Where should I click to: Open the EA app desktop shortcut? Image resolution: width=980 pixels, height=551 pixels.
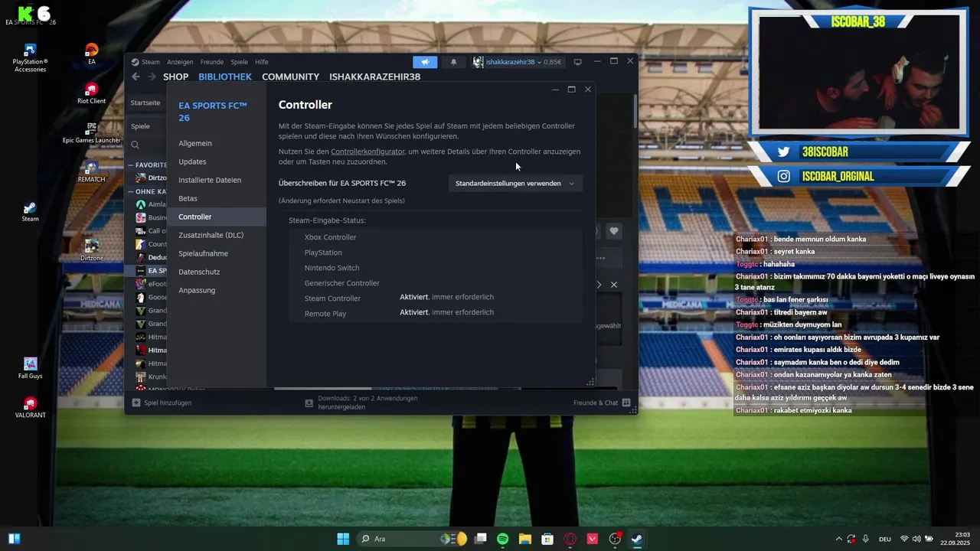(x=92, y=54)
